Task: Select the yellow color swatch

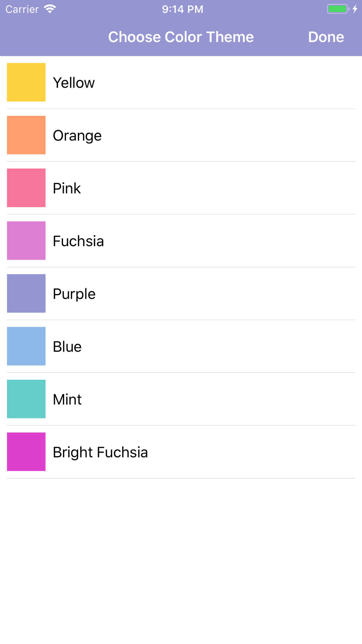Action: [26, 82]
